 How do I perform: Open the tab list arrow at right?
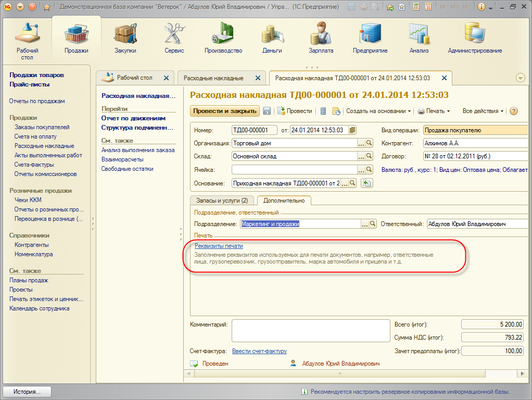(521, 78)
